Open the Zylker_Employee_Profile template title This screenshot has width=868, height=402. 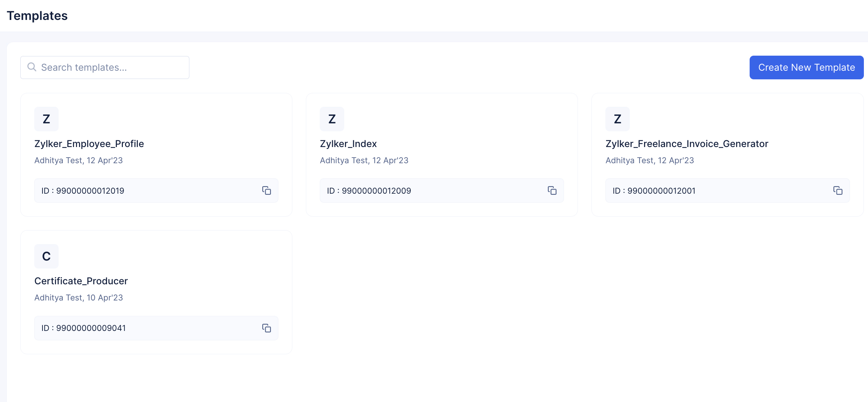pyautogui.click(x=89, y=144)
